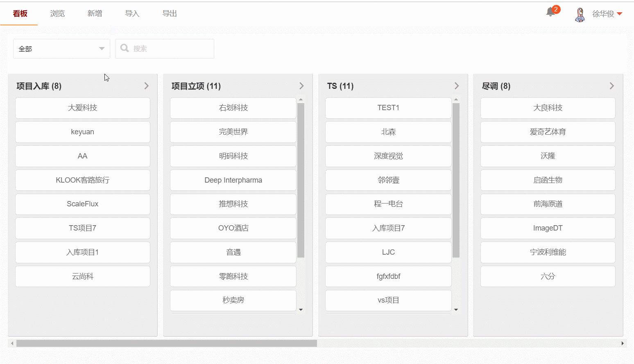Open the 明码科技 card
The height and width of the screenshot is (364, 634).
(233, 156)
